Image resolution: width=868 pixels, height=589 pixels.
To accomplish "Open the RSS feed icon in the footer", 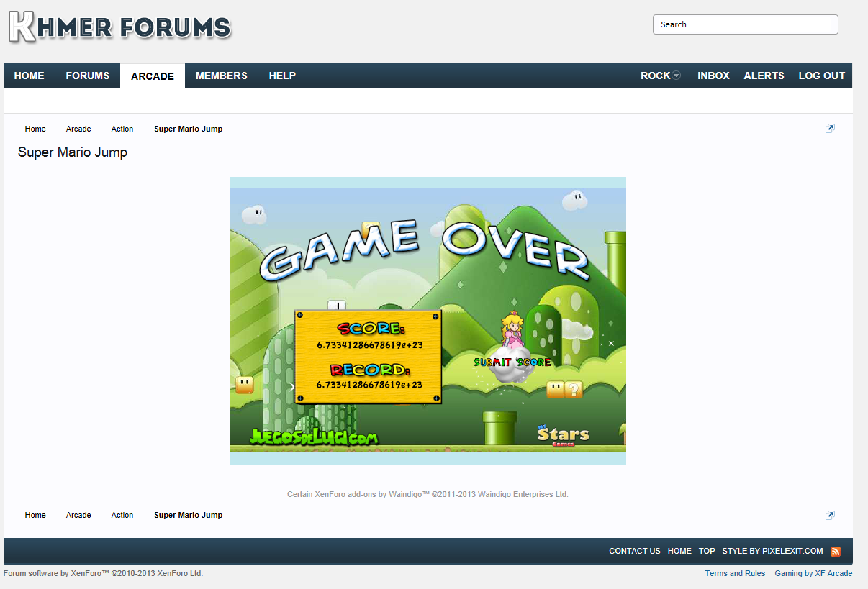I will 836,551.
